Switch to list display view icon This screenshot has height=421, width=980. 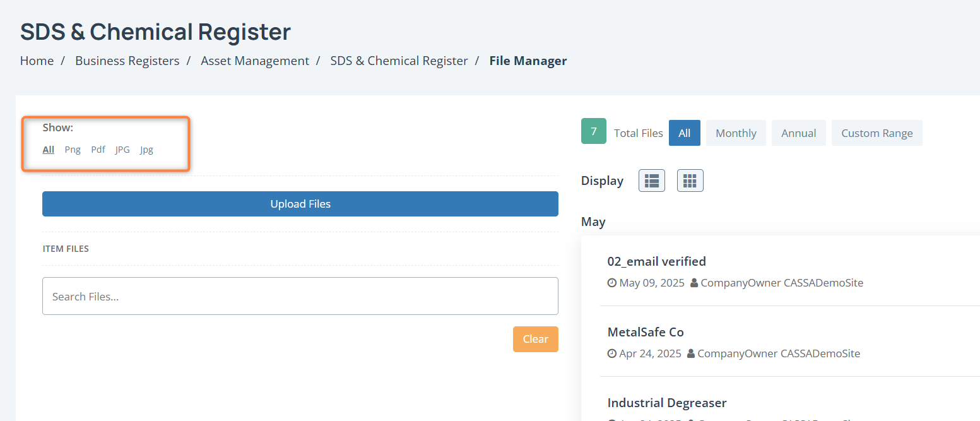(x=651, y=181)
